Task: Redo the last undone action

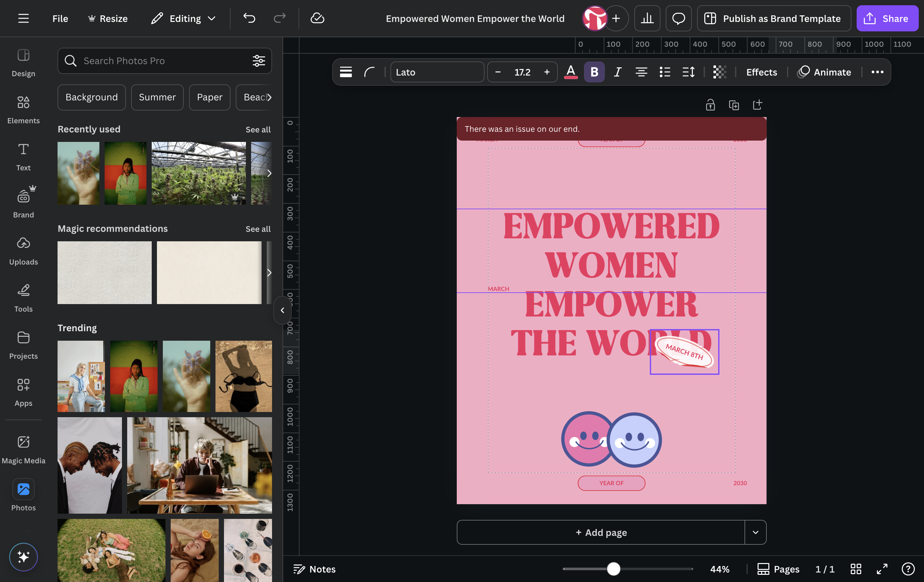Action: coord(279,18)
